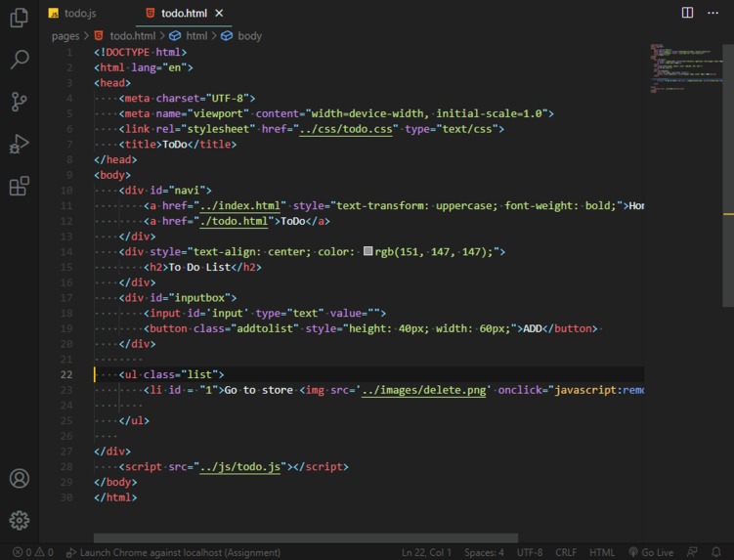The height and width of the screenshot is (560, 734).
Task: Click the <ul class="list"> line
Action: [x=171, y=374]
